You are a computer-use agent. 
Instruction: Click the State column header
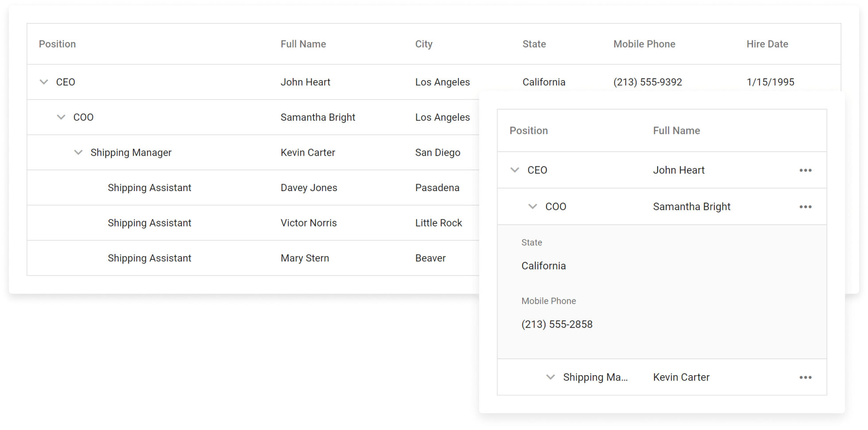click(x=534, y=44)
